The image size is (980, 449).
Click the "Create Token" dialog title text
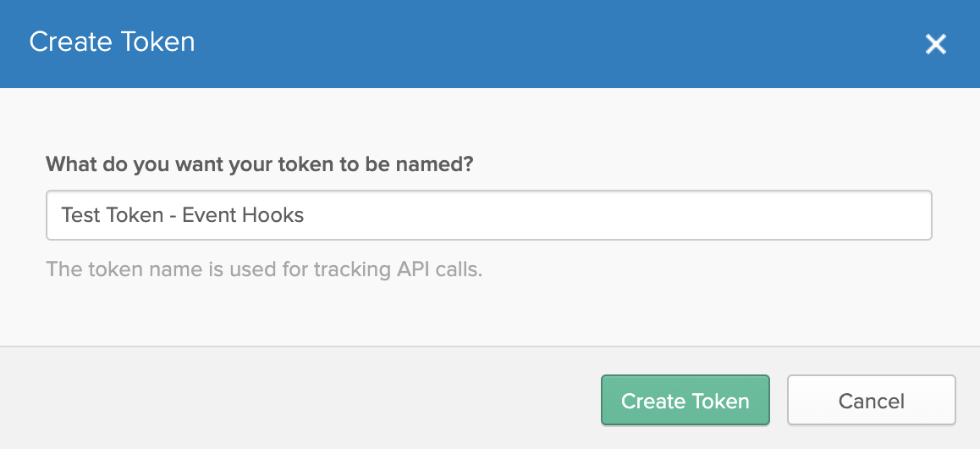click(x=113, y=42)
